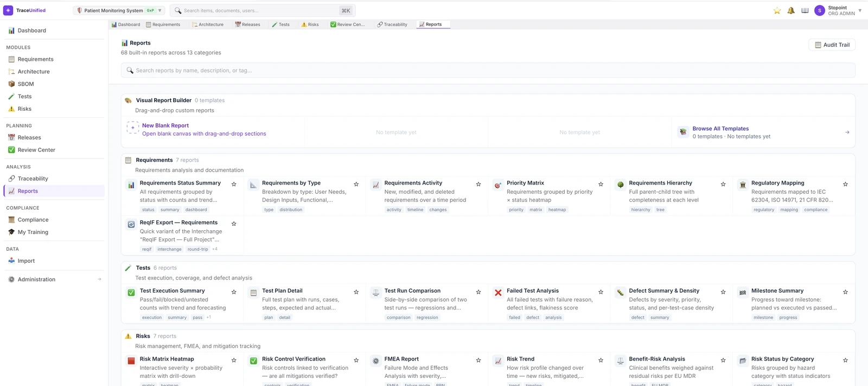Star the Regulatory Mapping report
This screenshot has height=386, width=868.
845,184
